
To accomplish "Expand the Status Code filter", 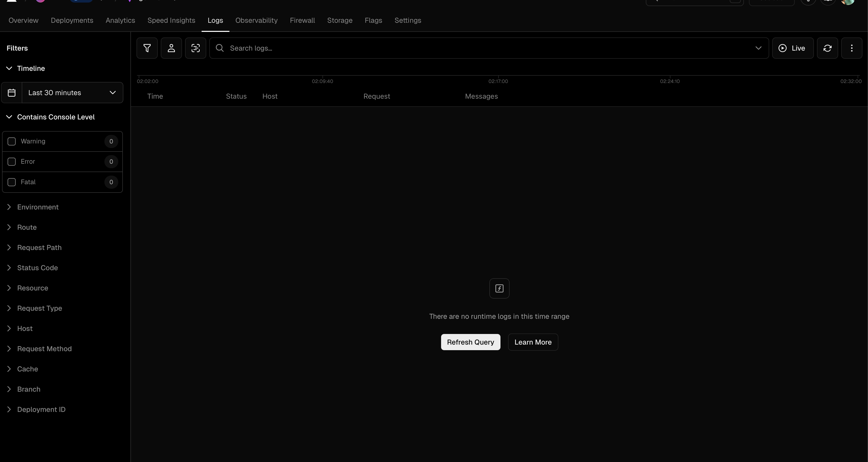I will pyautogui.click(x=33, y=268).
